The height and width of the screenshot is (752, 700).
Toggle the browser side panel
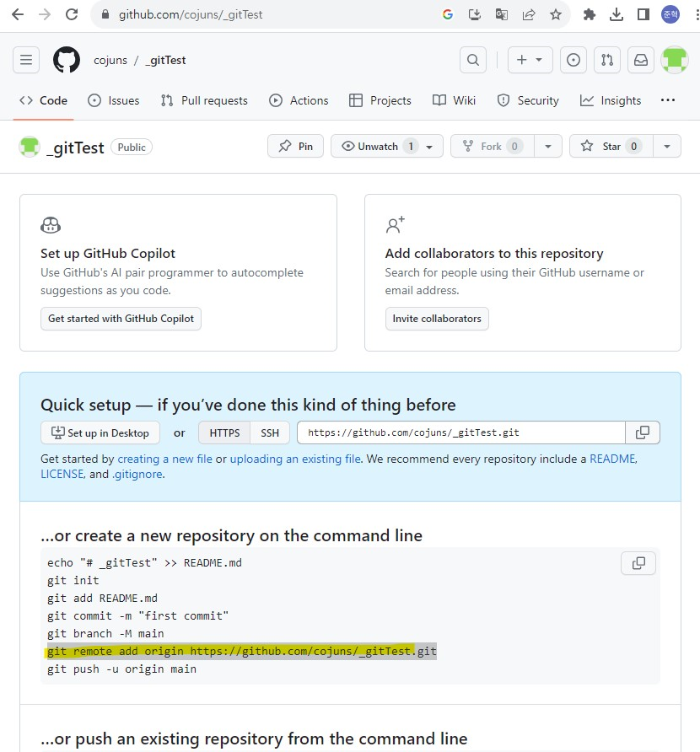pyautogui.click(x=643, y=14)
